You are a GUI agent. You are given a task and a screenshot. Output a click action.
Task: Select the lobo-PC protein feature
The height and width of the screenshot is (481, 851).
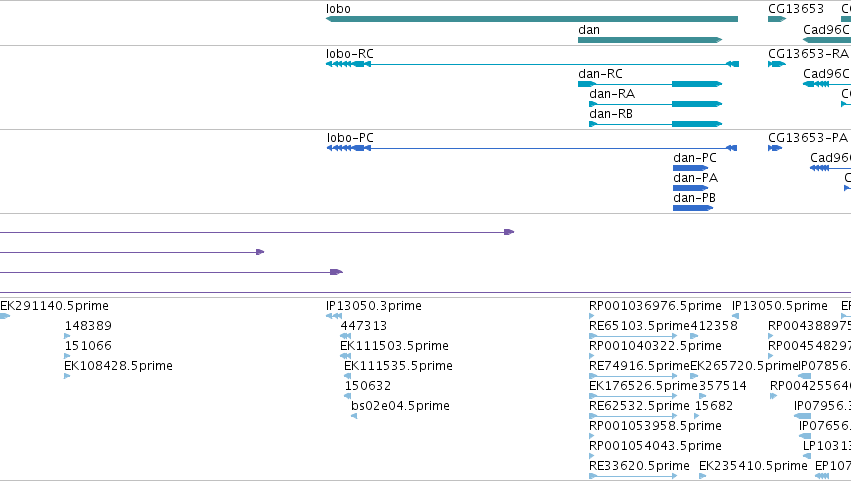(x=532, y=148)
